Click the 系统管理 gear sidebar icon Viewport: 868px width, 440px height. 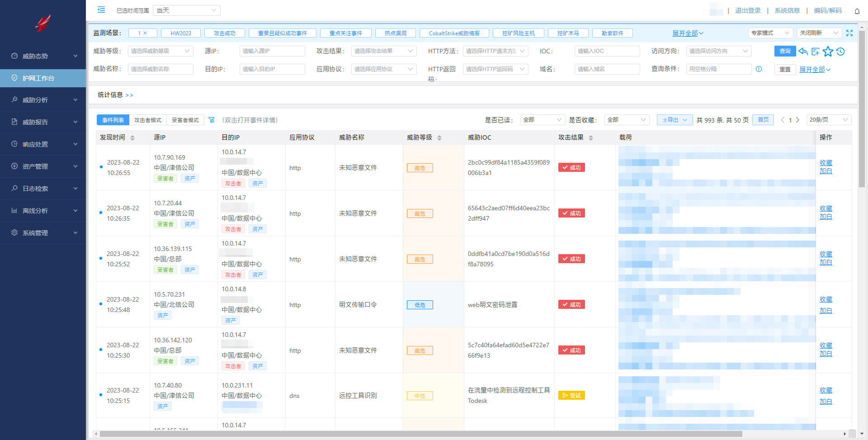[x=14, y=233]
